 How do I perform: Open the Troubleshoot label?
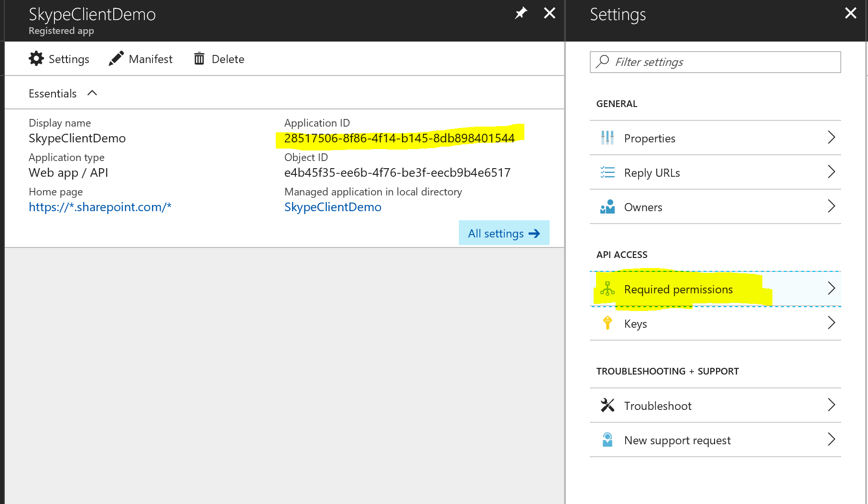pos(658,406)
